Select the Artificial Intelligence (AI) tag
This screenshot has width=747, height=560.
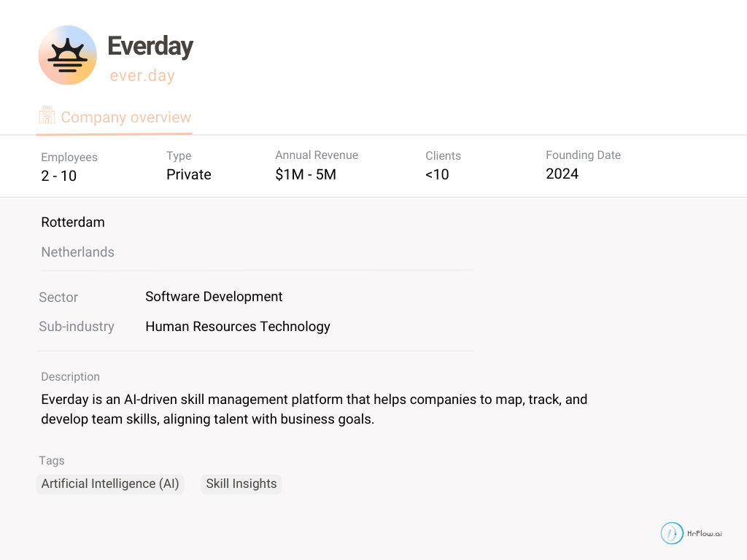(x=110, y=483)
